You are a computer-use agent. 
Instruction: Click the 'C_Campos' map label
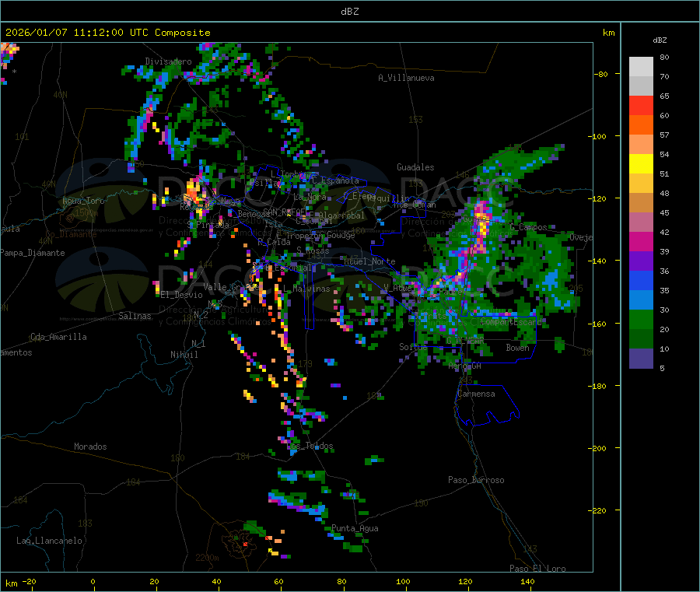[x=529, y=227]
